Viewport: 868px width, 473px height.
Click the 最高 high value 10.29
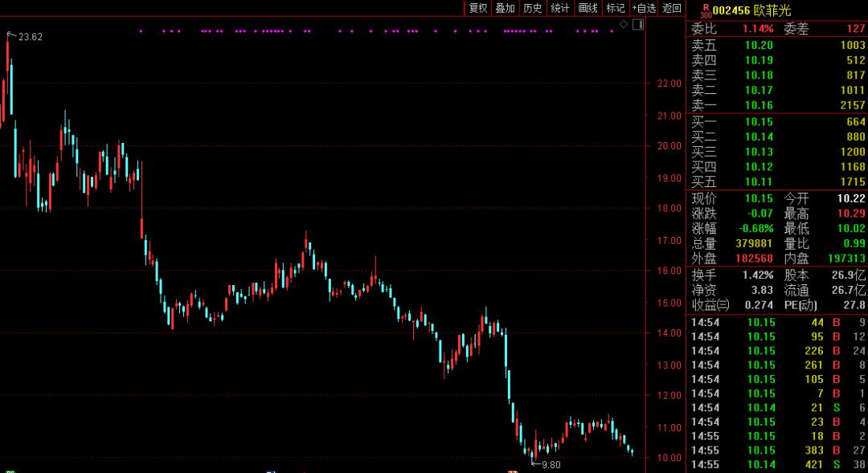pos(851,214)
